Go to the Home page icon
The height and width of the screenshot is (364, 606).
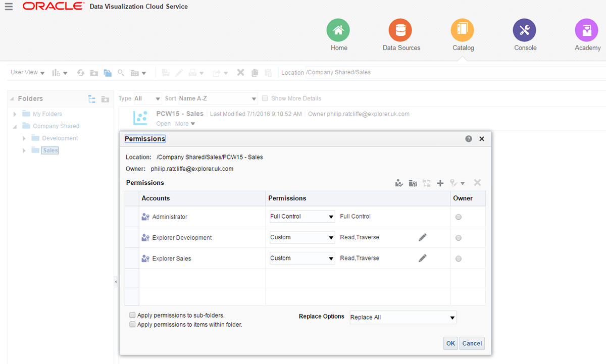[338, 30]
